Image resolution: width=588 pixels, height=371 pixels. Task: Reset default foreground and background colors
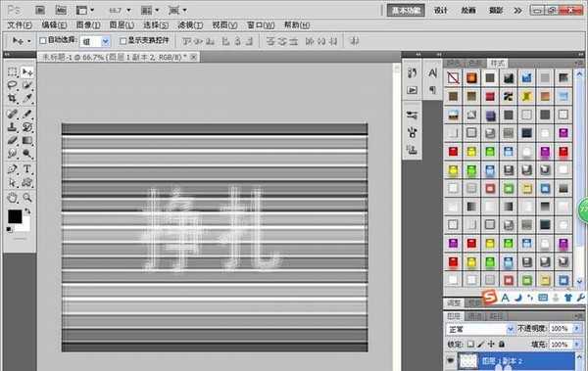(9, 229)
